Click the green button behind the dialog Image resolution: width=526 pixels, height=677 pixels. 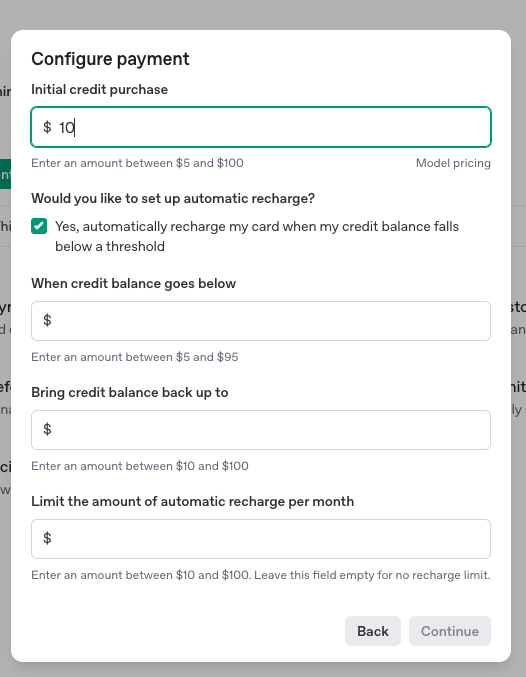5,174
